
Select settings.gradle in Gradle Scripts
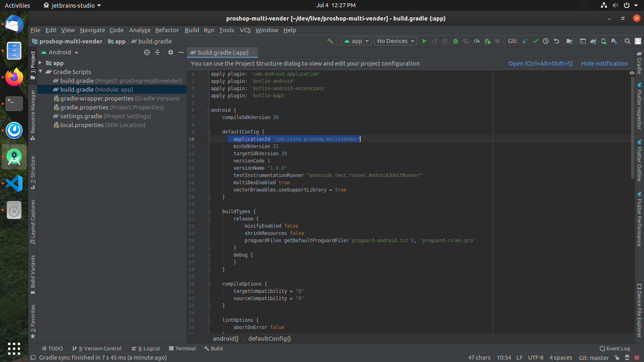(x=102, y=116)
